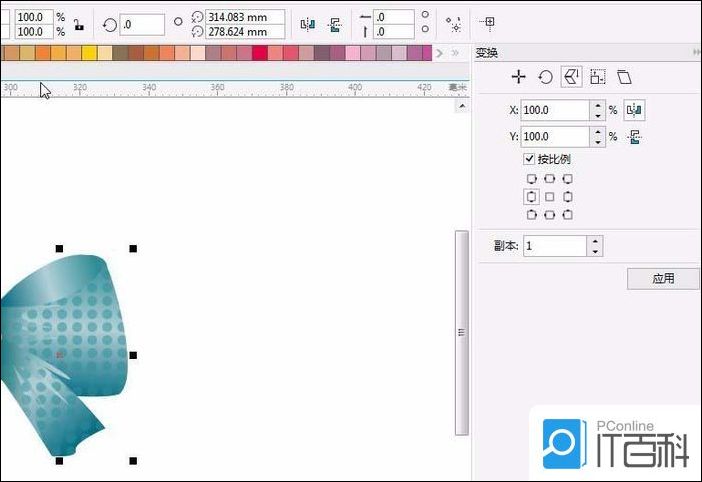Open the Size transform icon
Viewport: 702px width, 482px height.
point(598,77)
